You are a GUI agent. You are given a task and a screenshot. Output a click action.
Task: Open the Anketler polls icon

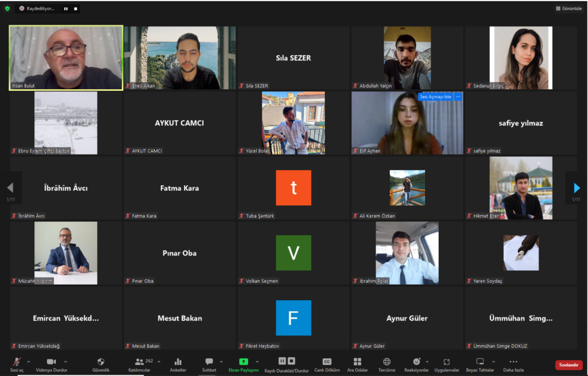click(177, 362)
